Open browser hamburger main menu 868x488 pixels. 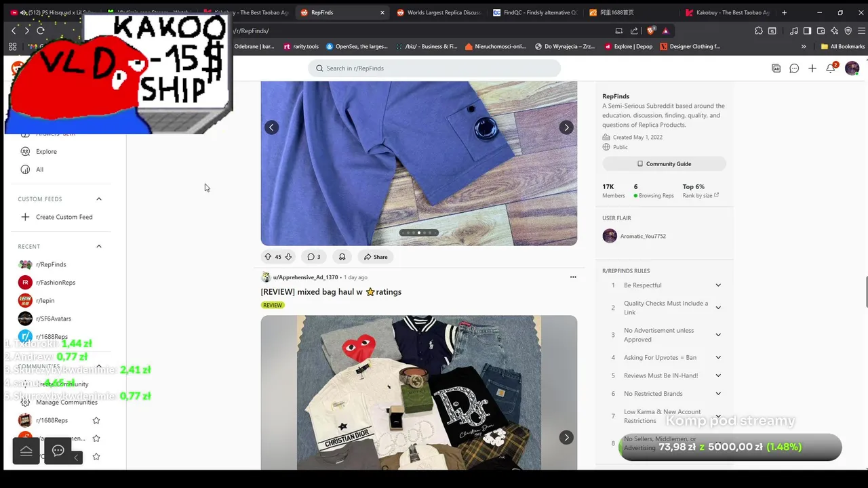pos(862,30)
